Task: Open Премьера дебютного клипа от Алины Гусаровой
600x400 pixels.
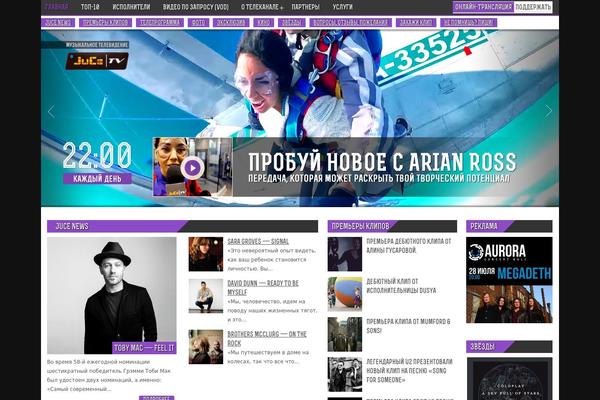Action: tap(409, 246)
